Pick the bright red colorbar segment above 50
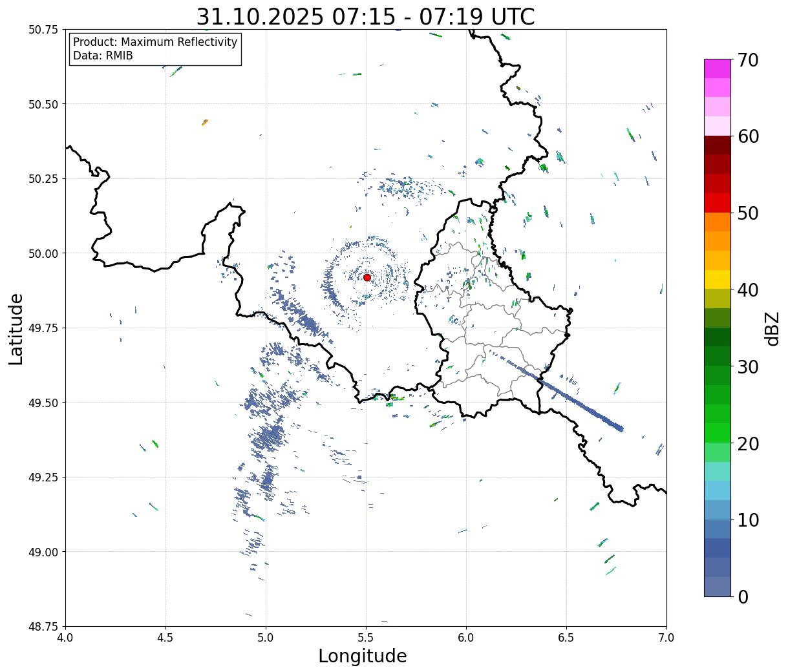This screenshot has height=672, width=788. coord(717,202)
